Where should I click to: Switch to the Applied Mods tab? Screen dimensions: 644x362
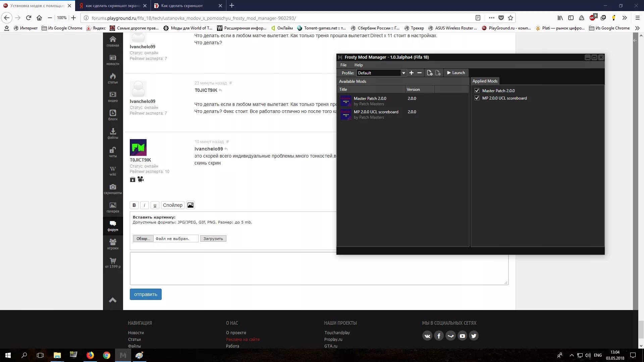pyautogui.click(x=485, y=81)
